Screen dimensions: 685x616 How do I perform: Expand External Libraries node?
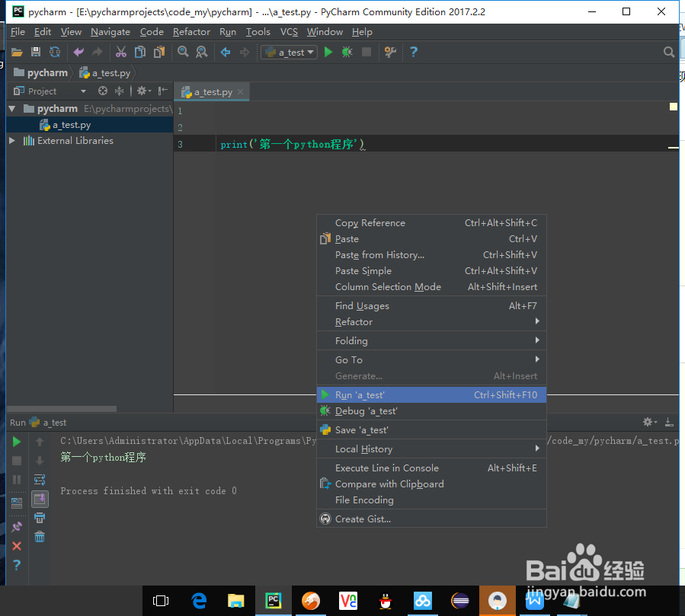[x=12, y=141]
